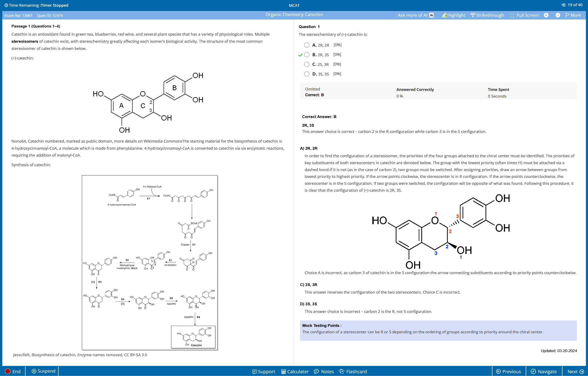This screenshot has height=376, width=588.
Task: Go to the Next question
Action: pos(576,372)
